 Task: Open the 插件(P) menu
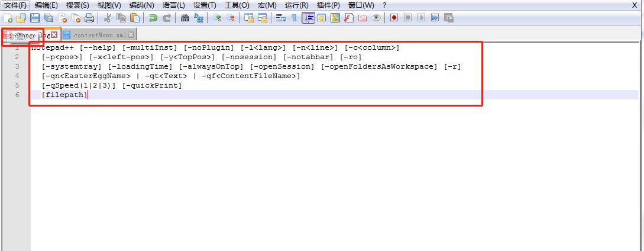click(x=329, y=5)
